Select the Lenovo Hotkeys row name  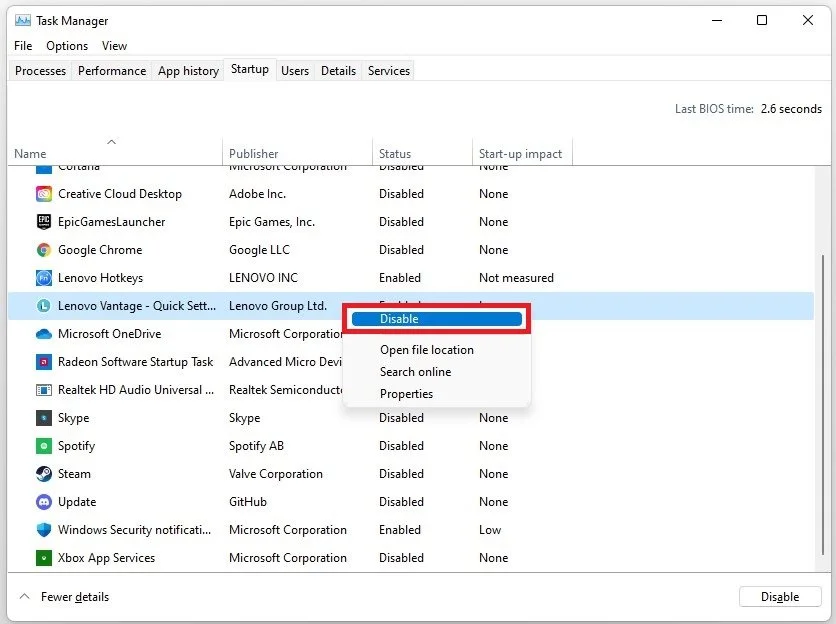100,278
